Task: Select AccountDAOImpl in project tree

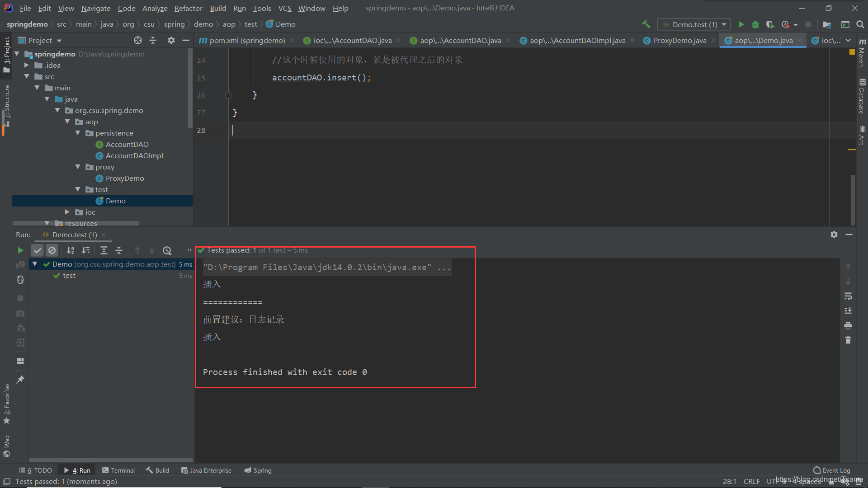Action: (x=134, y=155)
